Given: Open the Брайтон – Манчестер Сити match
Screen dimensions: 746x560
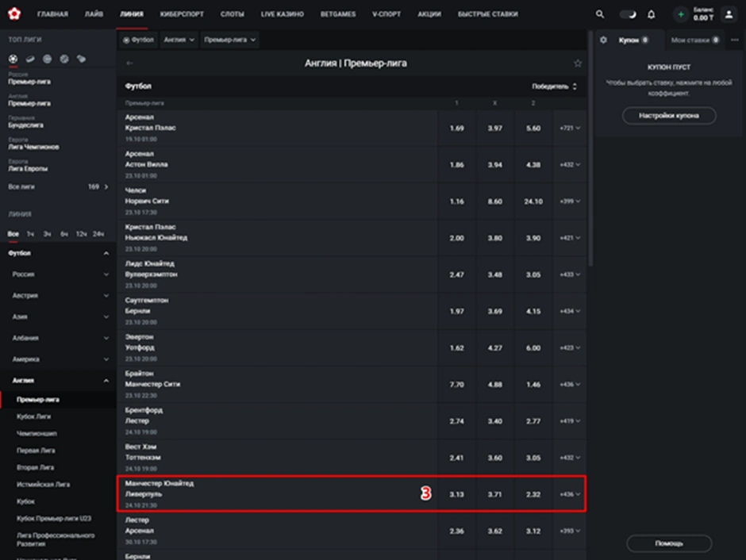Looking at the screenshot, I should pyautogui.click(x=277, y=385).
